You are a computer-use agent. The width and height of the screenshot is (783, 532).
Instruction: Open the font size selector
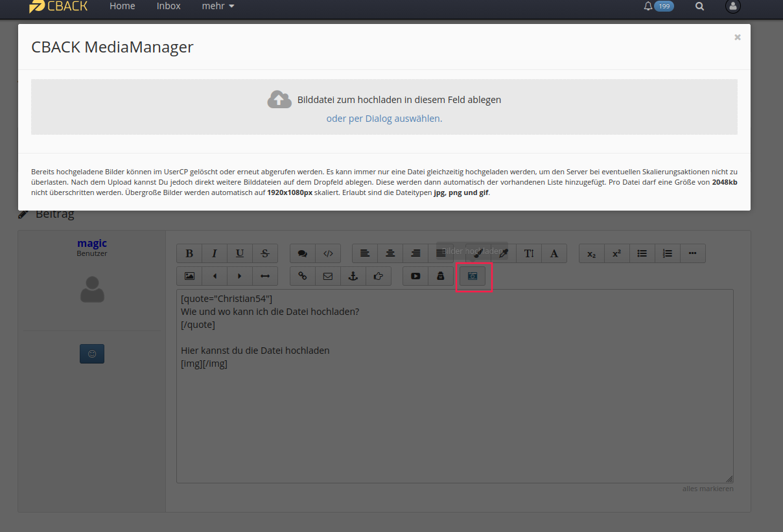(529, 253)
